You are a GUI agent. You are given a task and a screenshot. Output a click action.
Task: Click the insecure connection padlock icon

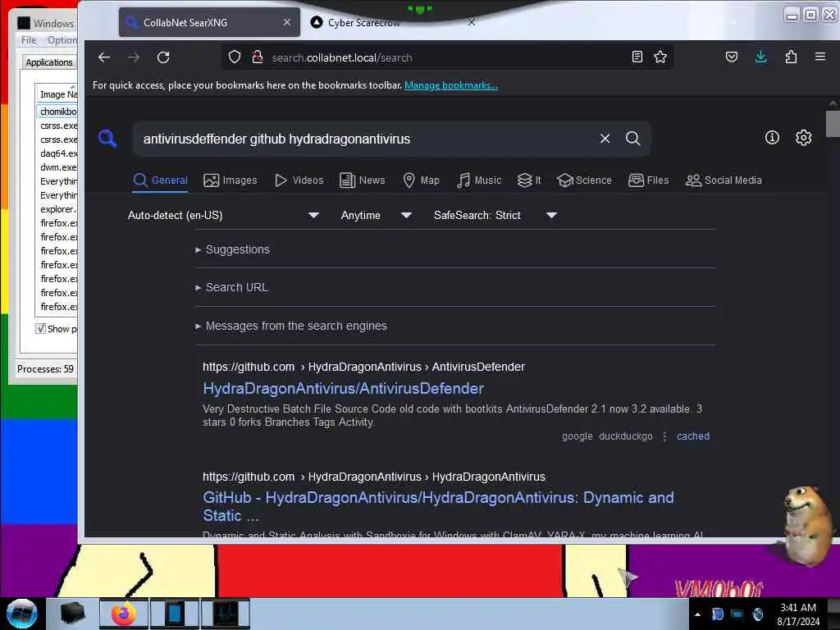pyautogui.click(x=258, y=57)
